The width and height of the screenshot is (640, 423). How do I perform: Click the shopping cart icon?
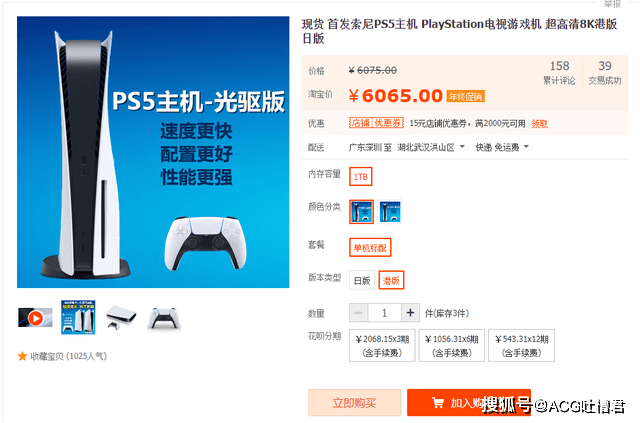click(438, 403)
